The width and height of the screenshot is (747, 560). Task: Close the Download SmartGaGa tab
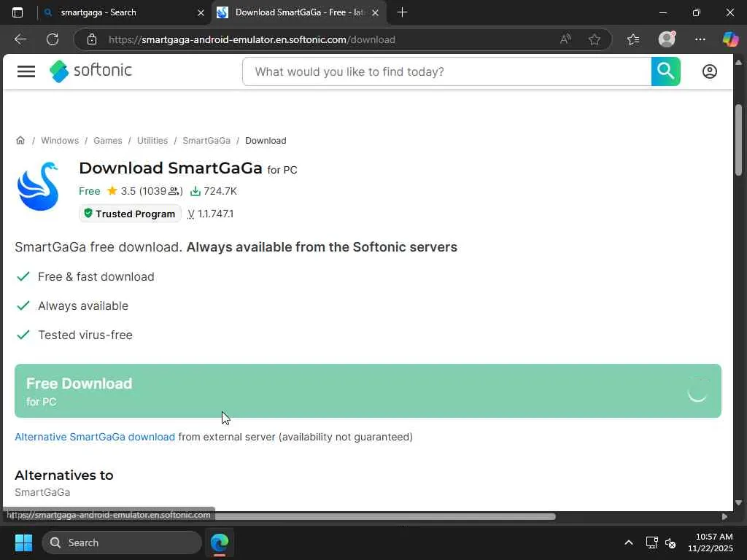click(375, 13)
